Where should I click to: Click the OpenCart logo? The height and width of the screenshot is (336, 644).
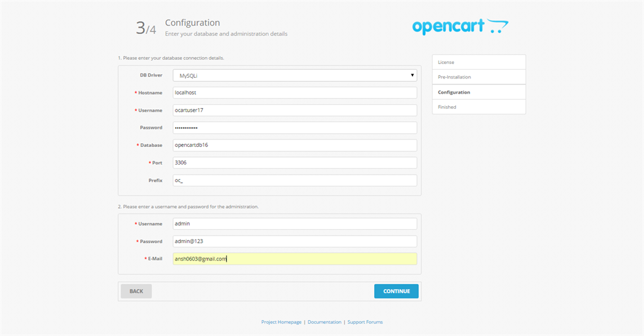pyautogui.click(x=460, y=26)
